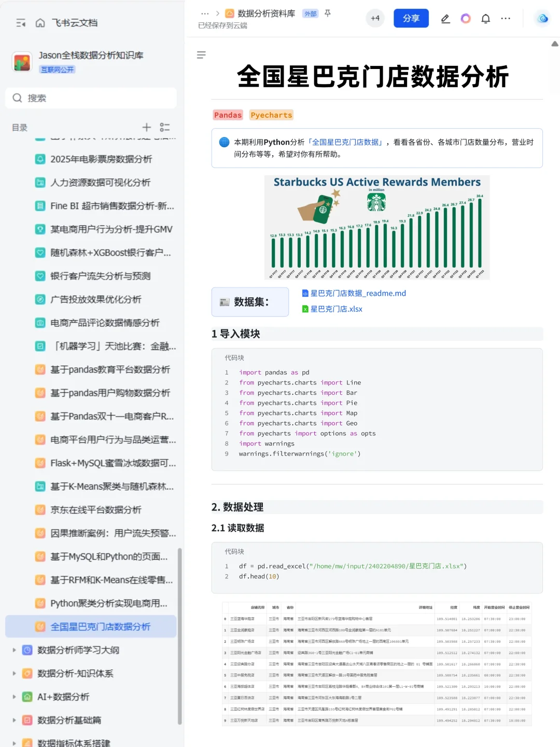Click the 2.1 读取数据 heading
The width and height of the screenshot is (560, 747).
pos(238,528)
